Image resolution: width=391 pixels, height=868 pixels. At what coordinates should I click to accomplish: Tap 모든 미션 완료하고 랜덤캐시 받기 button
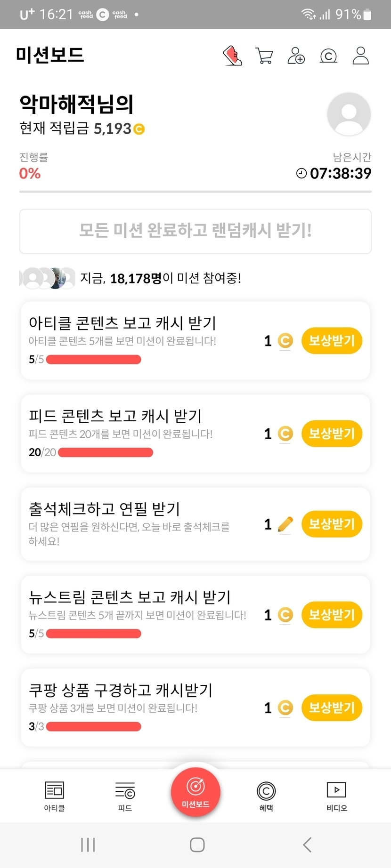(x=195, y=231)
